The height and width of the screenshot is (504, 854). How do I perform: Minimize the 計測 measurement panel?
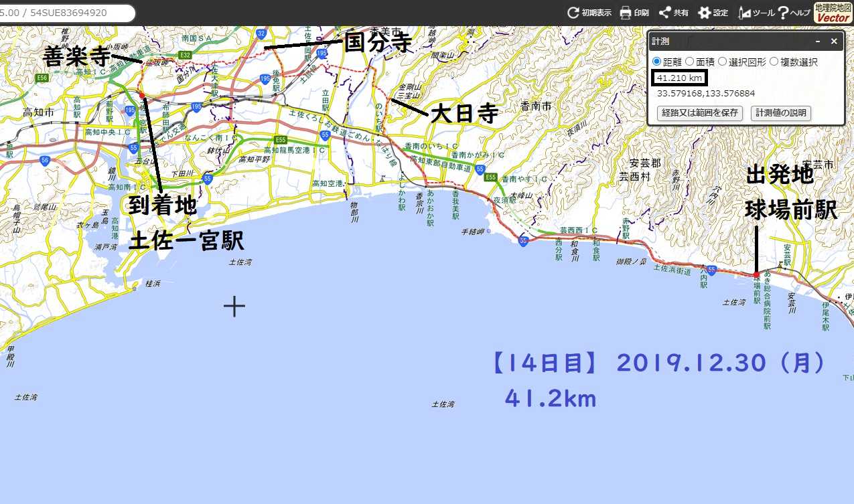point(818,41)
